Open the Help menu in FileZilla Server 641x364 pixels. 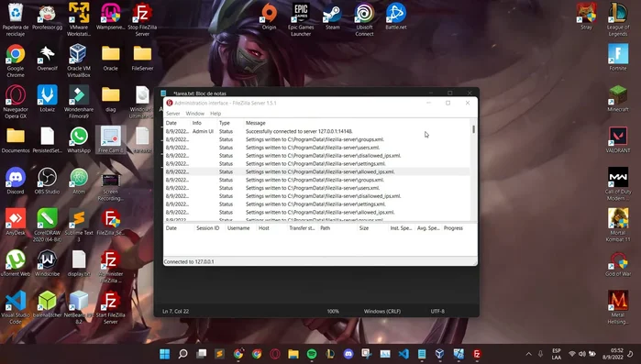coord(216,114)
